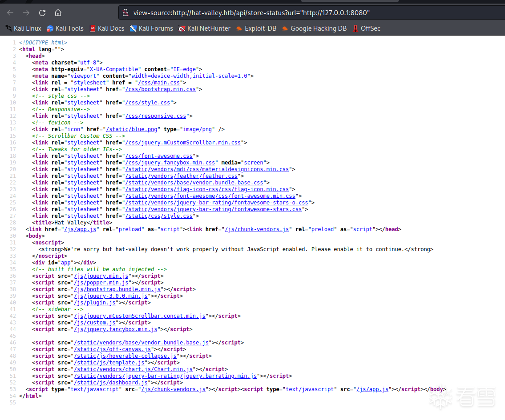Follow the /static/js/off-canvas.js link
This screenshot has height=420, width=505.
point(113,350)
